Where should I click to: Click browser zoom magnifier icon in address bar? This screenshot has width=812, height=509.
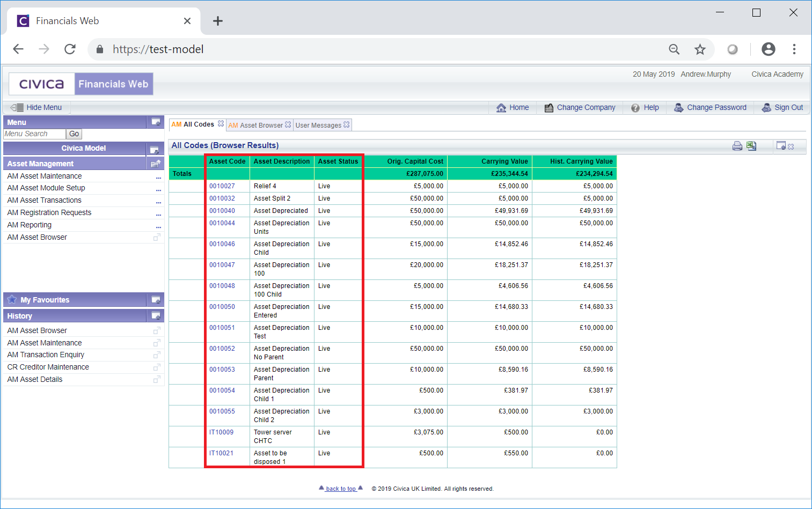tap(674, 49)
